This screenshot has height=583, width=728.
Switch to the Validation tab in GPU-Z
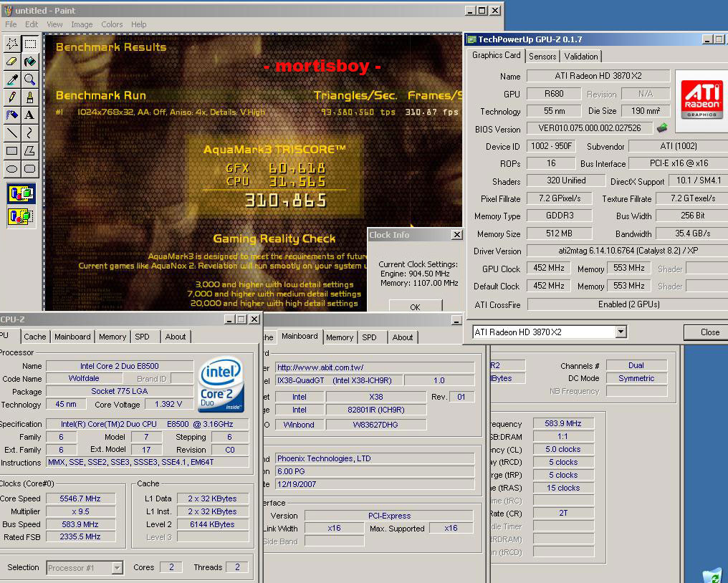581,56
